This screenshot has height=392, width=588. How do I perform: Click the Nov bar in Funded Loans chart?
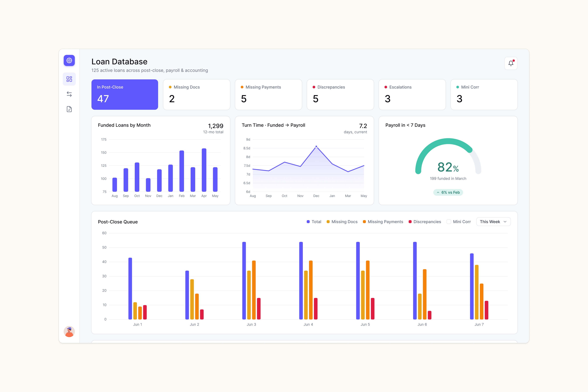tap(148, 185)
